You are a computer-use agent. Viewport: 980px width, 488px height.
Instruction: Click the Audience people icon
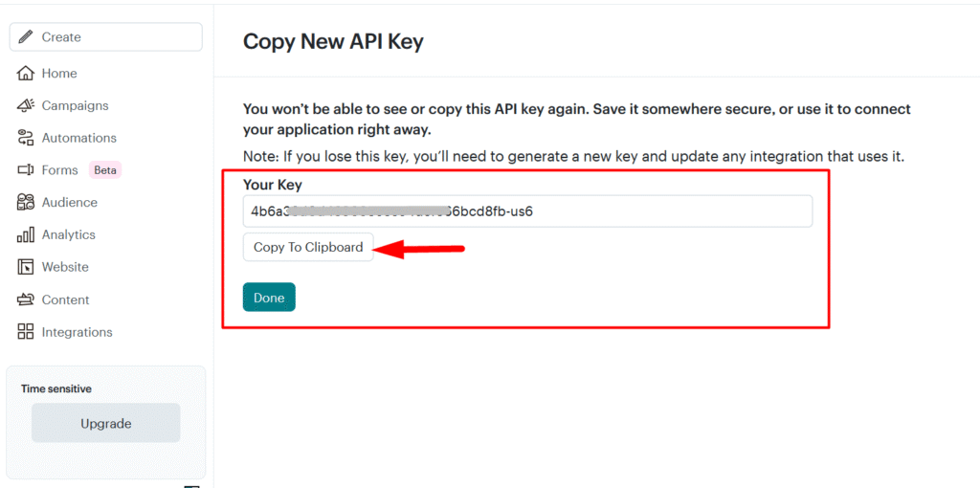[26, 202]
